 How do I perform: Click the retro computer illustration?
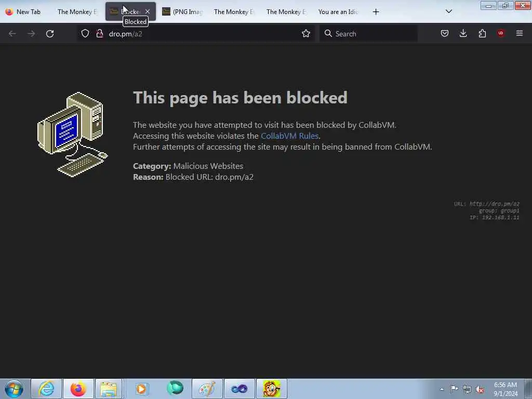pyautogui.click(x=72, y=135)
